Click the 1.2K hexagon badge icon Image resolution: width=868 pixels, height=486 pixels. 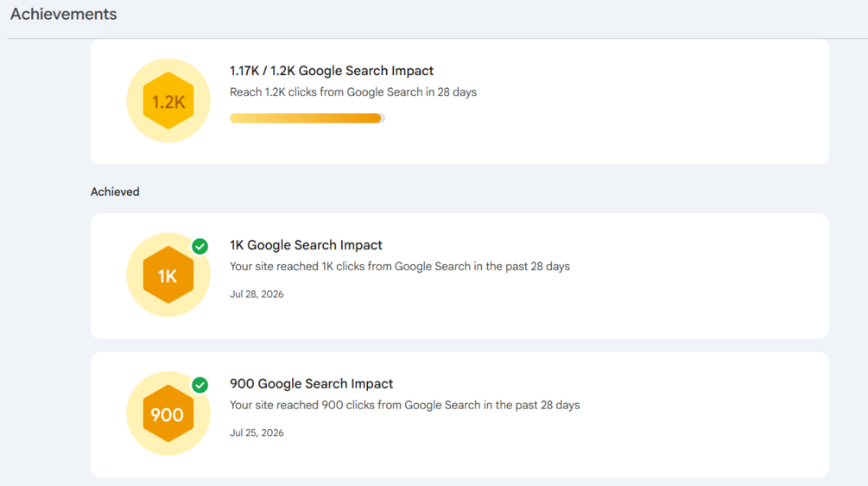pos(168,101)
